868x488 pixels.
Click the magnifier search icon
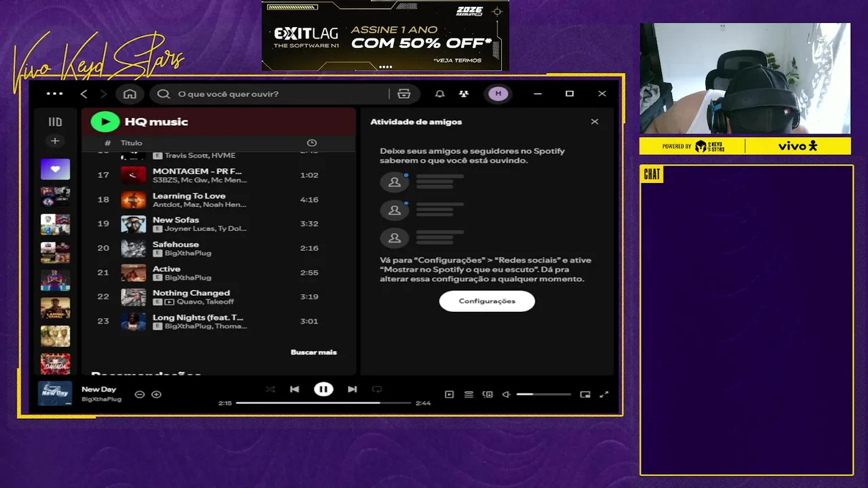click(163, 94)
